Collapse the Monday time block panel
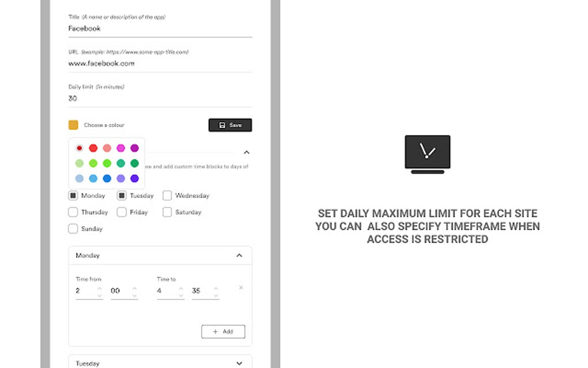The width and height of the screenshot is (588, 368). 239,255
